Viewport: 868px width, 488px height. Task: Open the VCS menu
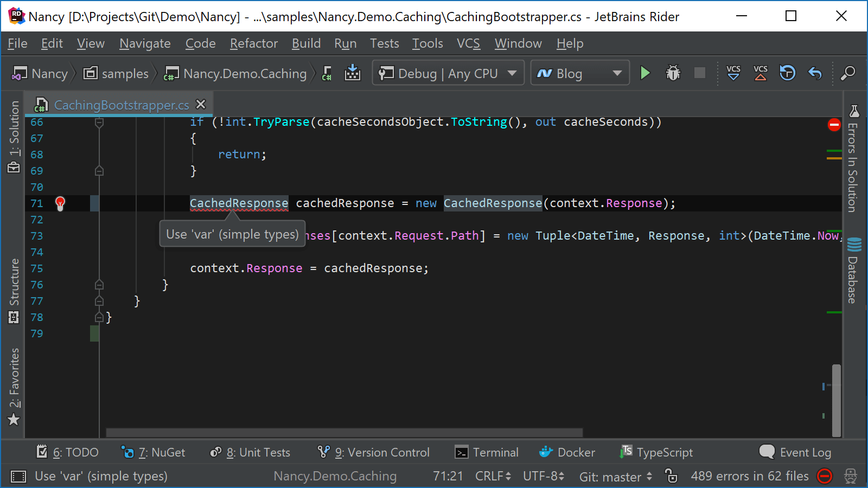point(468,43)
